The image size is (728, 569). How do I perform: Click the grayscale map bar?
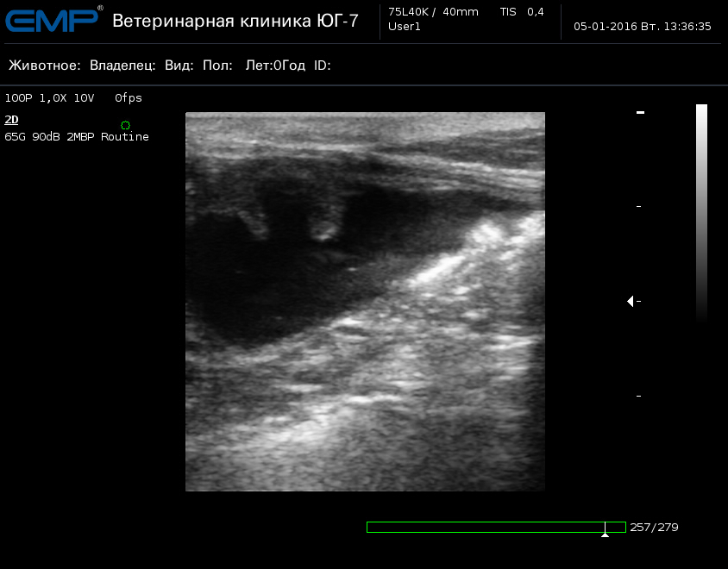[701, 211]
